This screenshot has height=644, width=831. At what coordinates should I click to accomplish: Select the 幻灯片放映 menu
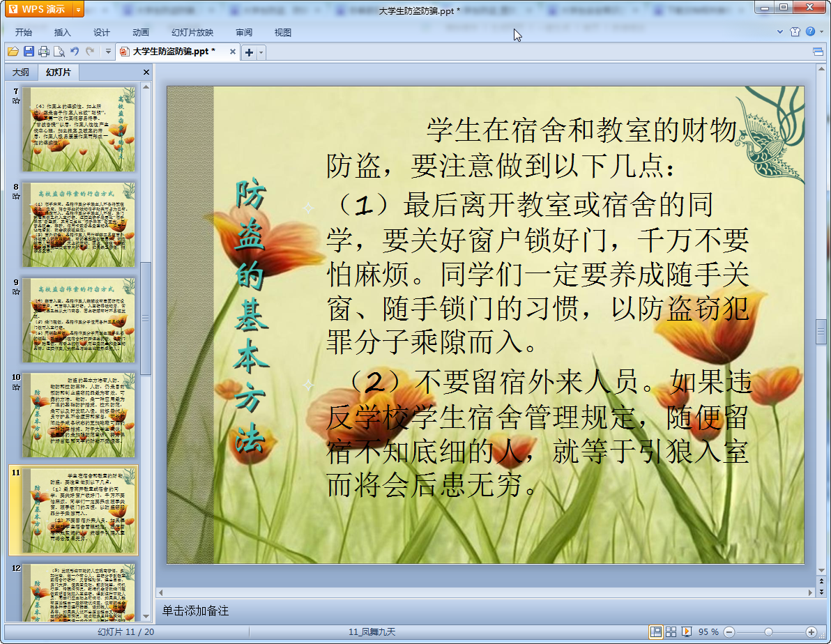click(x=192, y=32)
